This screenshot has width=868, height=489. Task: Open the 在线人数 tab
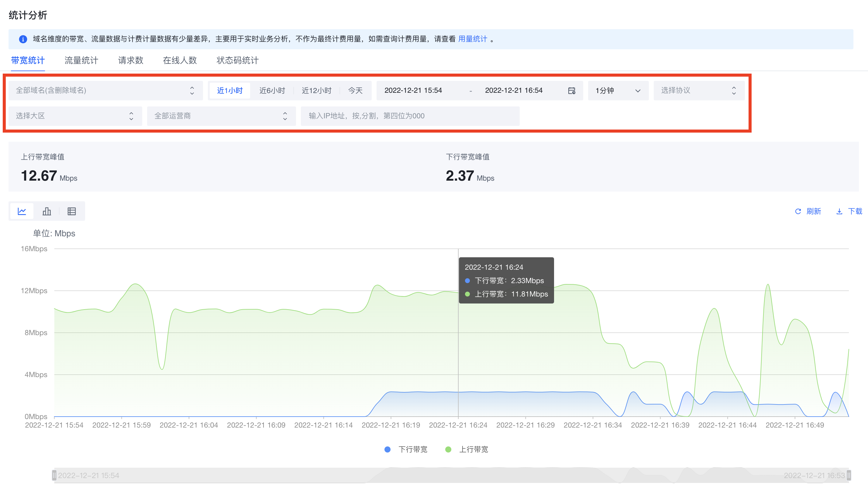click(x=180, y=61)
